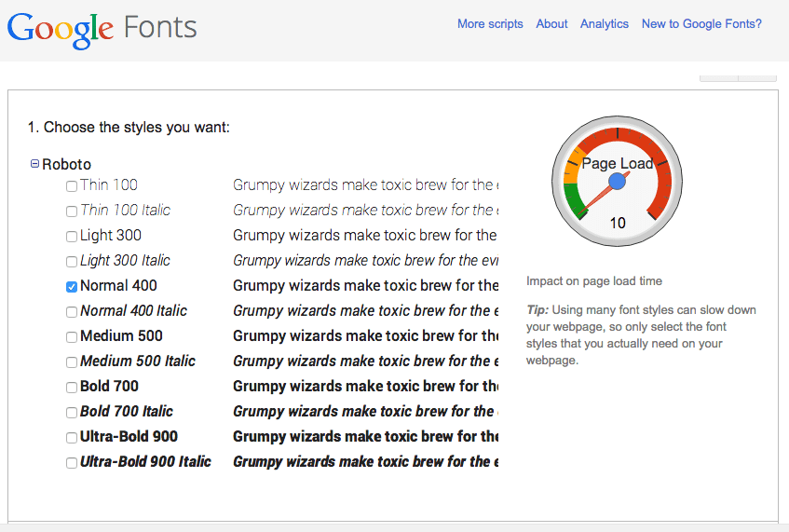Tick the Light 300 checkbox

[72, 237]
